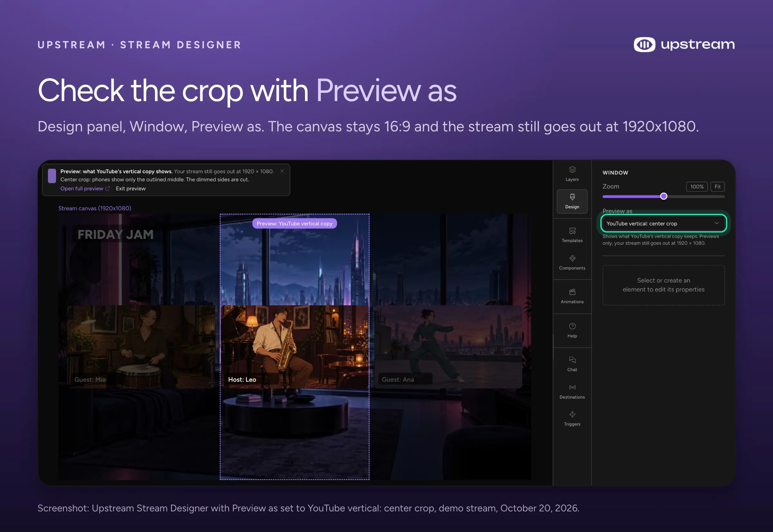Click the Zoom slider handle
Viewport: 773px width, 532px height.
coord(663,196)
